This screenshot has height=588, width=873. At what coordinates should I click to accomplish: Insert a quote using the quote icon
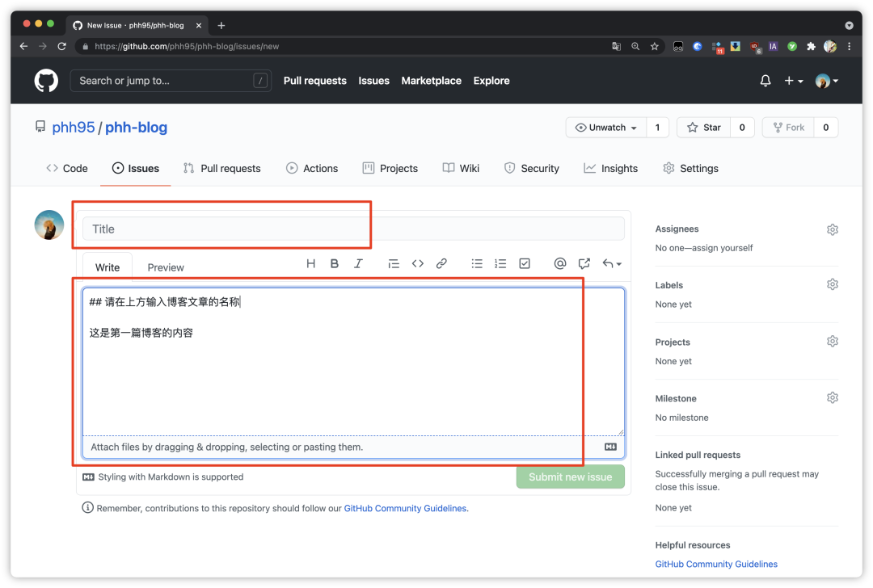coord(394,263)
